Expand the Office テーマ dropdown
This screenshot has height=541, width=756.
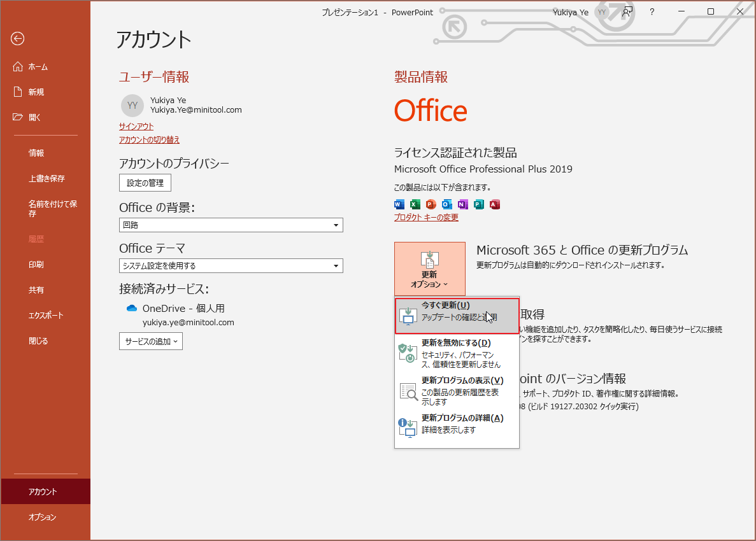[231, 265]
